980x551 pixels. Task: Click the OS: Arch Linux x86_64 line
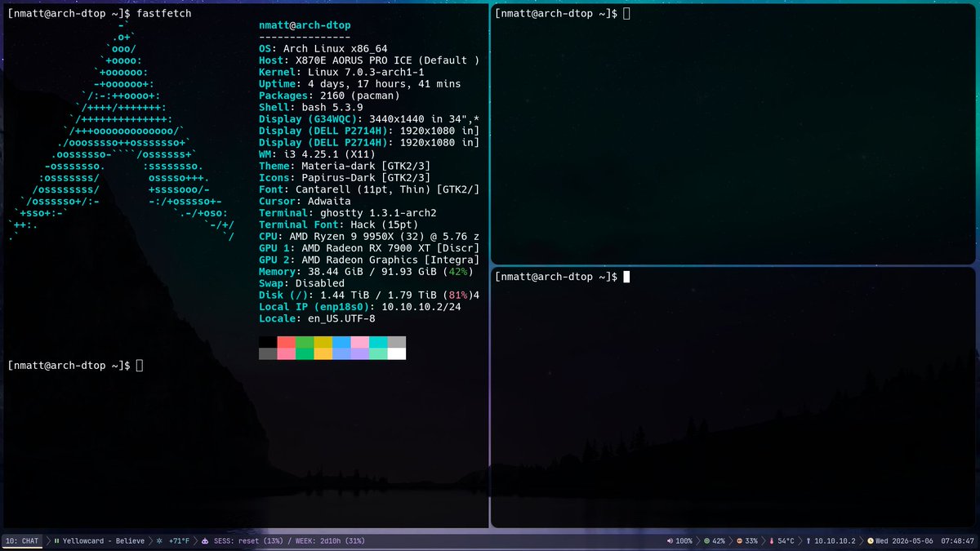click(323, 49)
